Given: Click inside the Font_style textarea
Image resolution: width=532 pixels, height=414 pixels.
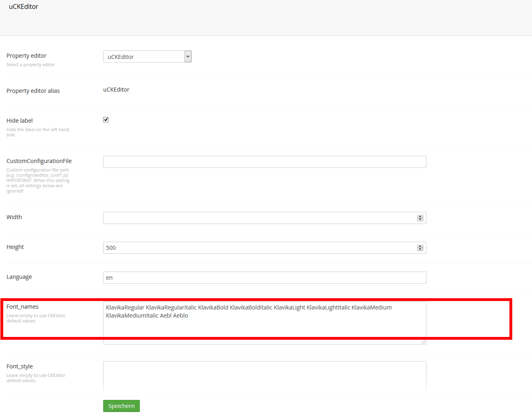Looking at the screenshot, I should coord(265,377).
